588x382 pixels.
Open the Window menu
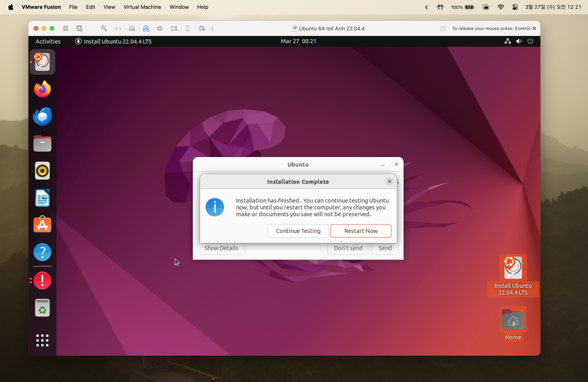pos(179,7)
